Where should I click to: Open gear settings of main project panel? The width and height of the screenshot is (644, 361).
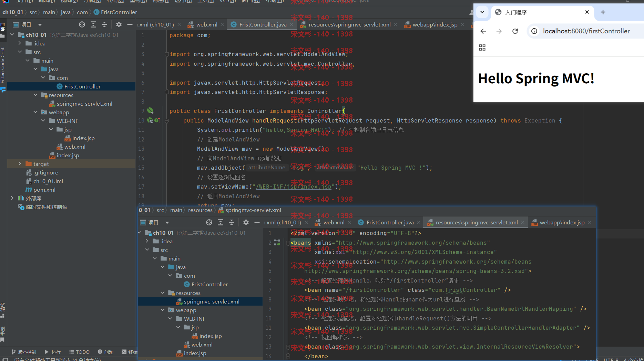pos(119,24)
